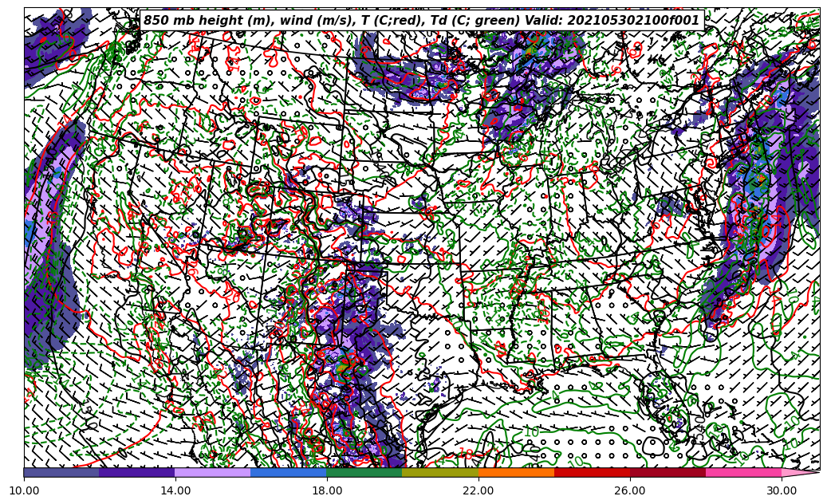Click the 22.00 colorbar tick label
This screenshot has width=827, height=504.
478,490
